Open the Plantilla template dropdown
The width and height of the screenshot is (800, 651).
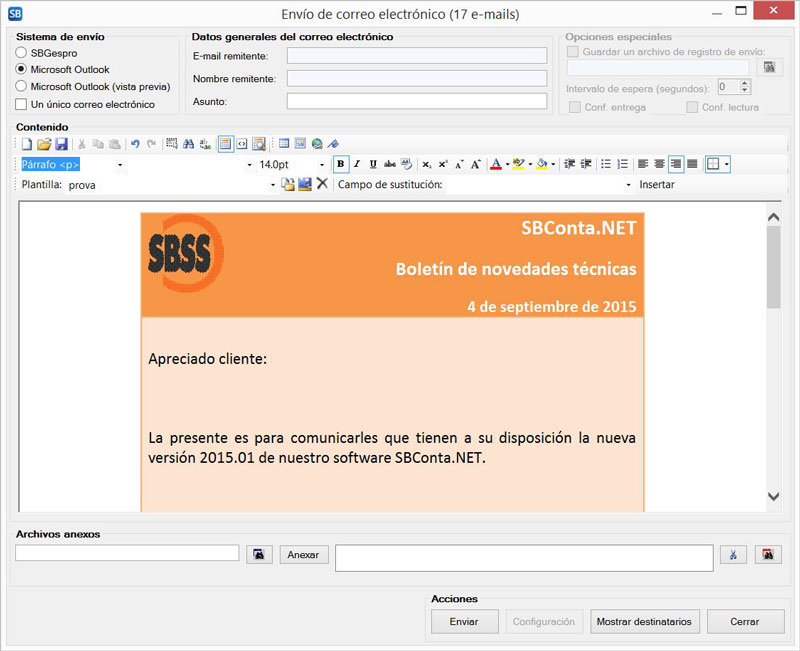(x=273, y=185)
